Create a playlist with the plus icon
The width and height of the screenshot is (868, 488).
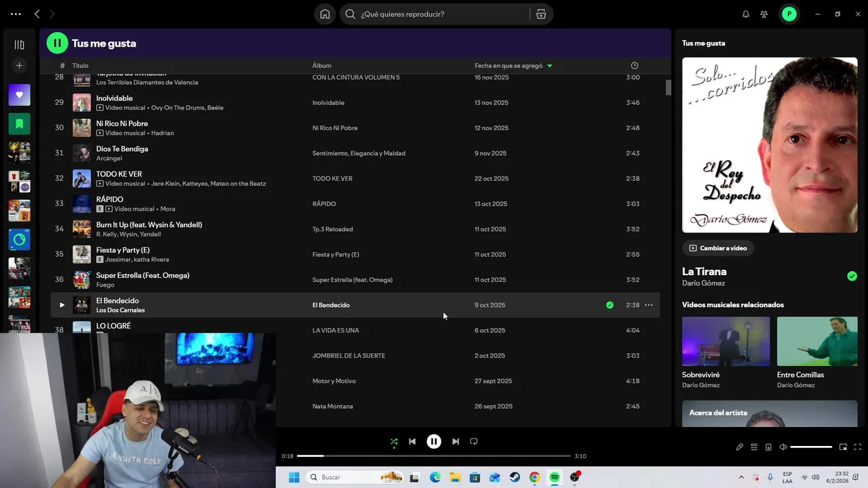(x=19, y=66)
